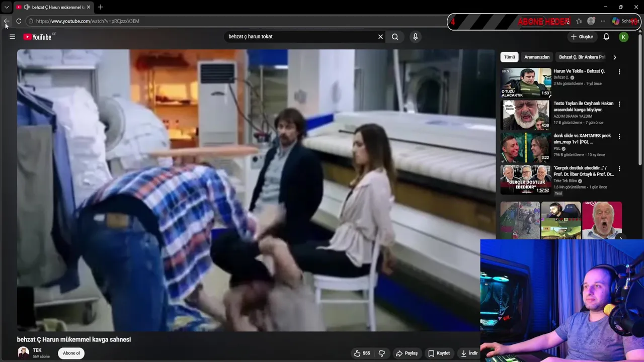This screenshot has width=644, height=362.
Task: Run the search with magnifier button
Action: (395, 37)
